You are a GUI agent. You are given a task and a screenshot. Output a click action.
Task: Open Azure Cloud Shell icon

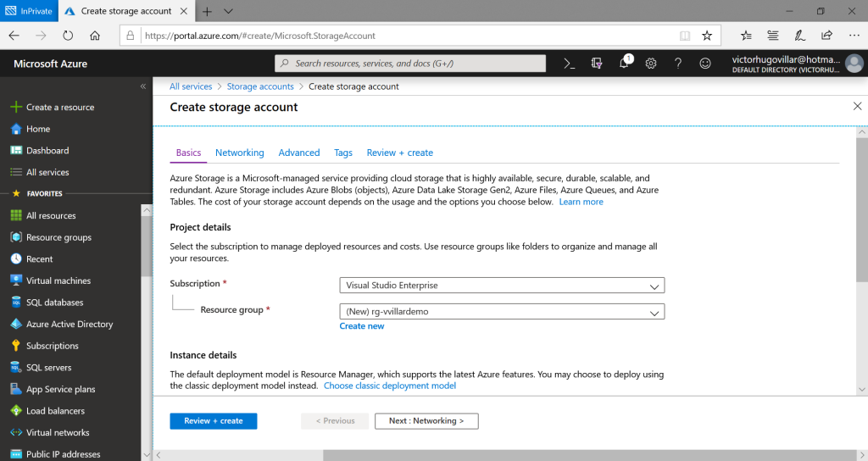(x=569, y=64)
